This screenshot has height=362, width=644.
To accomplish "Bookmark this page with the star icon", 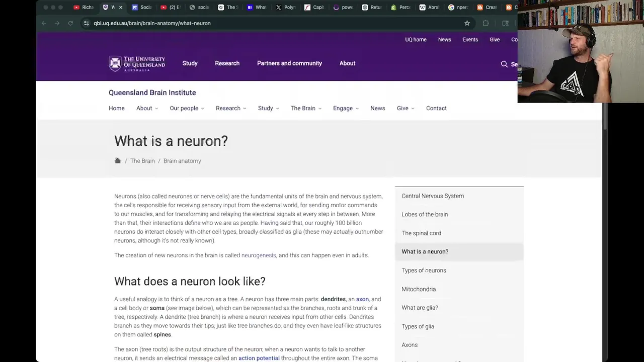I will tap(467, 23).
